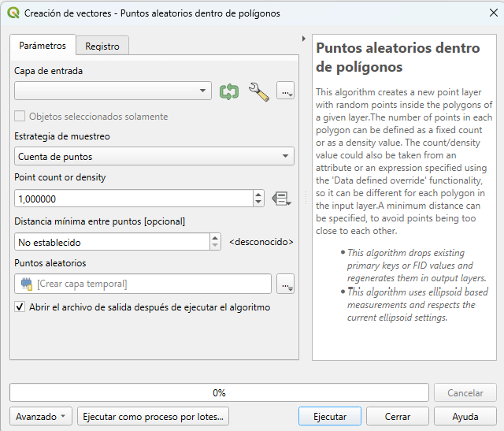
Task: Open the Avanzado dropdown menu
Action: coord(41,417)
